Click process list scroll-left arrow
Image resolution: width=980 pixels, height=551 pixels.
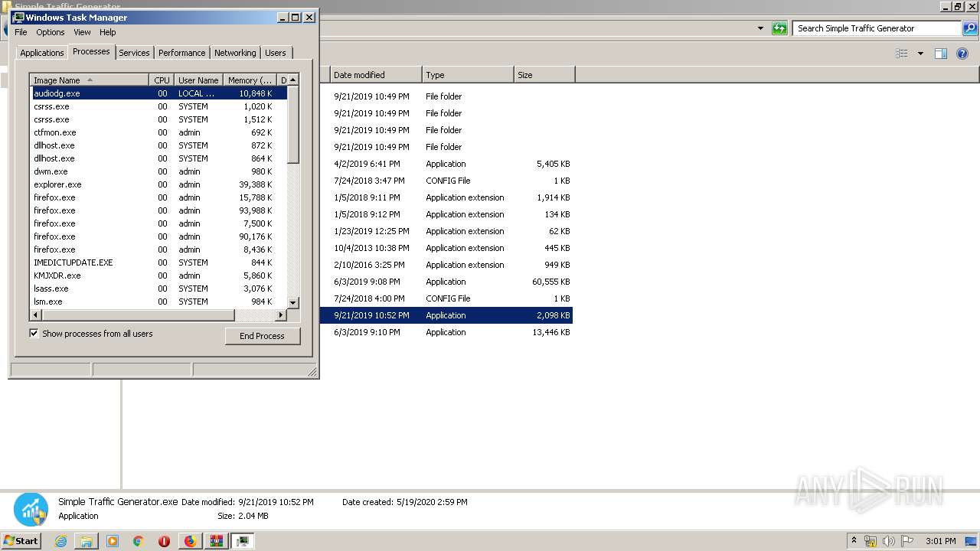(35, 315)
